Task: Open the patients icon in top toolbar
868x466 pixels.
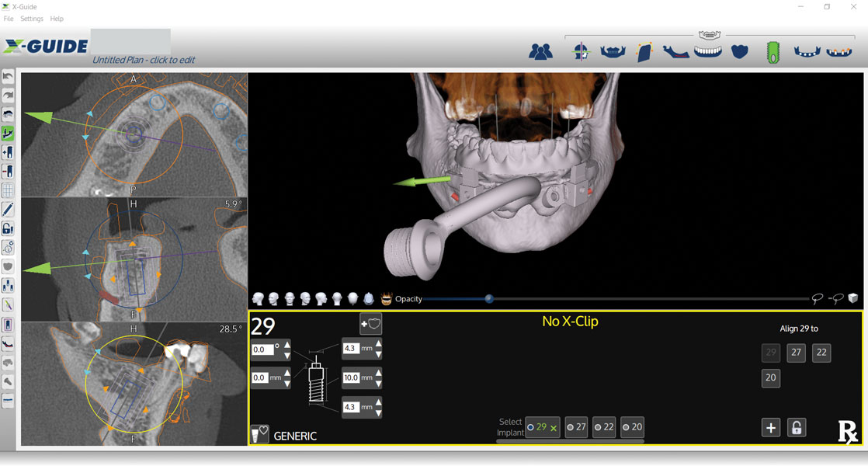Action: tap(540, 51)
